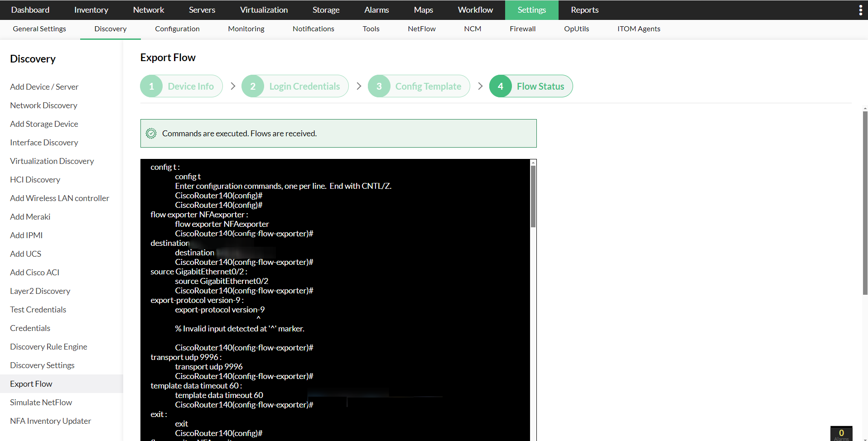Viewport: 868px width, 441px height.
Task: Click the success checkmark in the banner
Action: click(151, 133)
